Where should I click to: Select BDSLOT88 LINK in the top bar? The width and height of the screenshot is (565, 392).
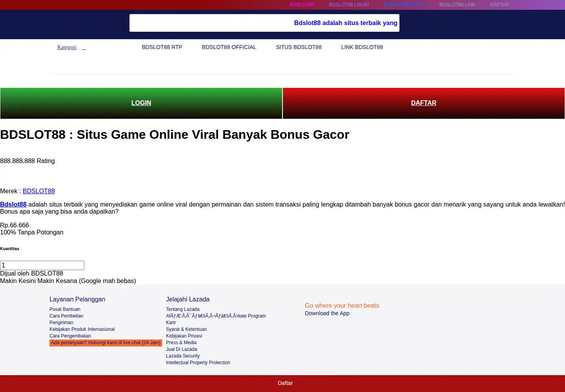pos(457,5)
